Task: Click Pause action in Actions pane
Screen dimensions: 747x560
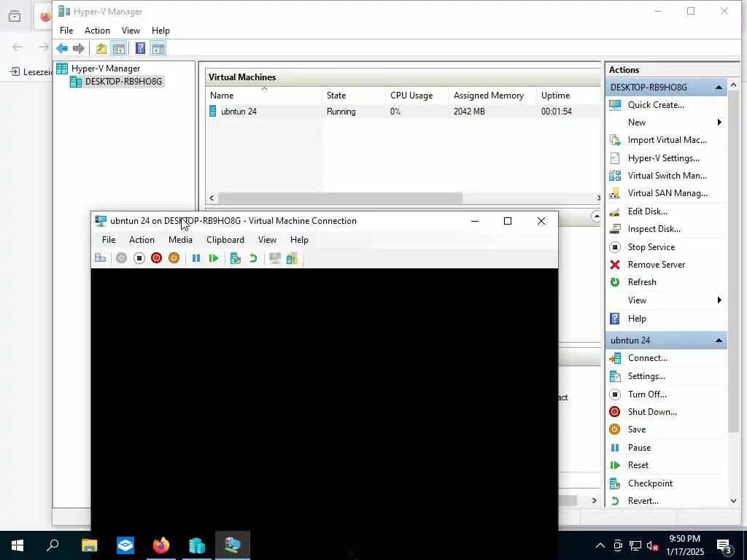Action: [x=639, y=448]
